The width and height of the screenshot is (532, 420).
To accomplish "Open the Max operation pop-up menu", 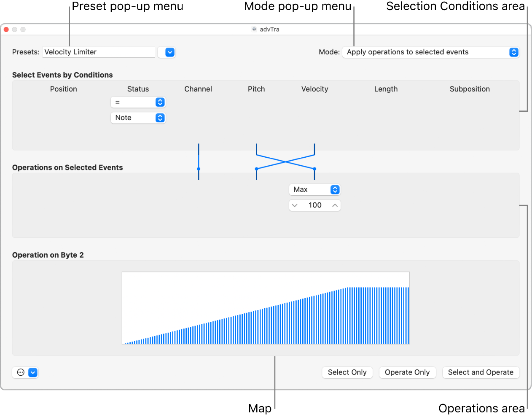I will [314, 189].
